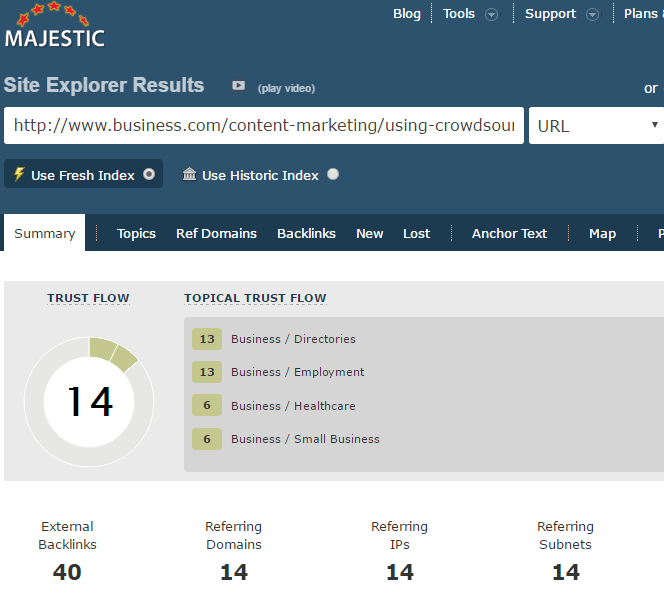Open the Blog link
The height and width of the screenshot is (601, 664).
pyautogui.click(x=407, y=14)
